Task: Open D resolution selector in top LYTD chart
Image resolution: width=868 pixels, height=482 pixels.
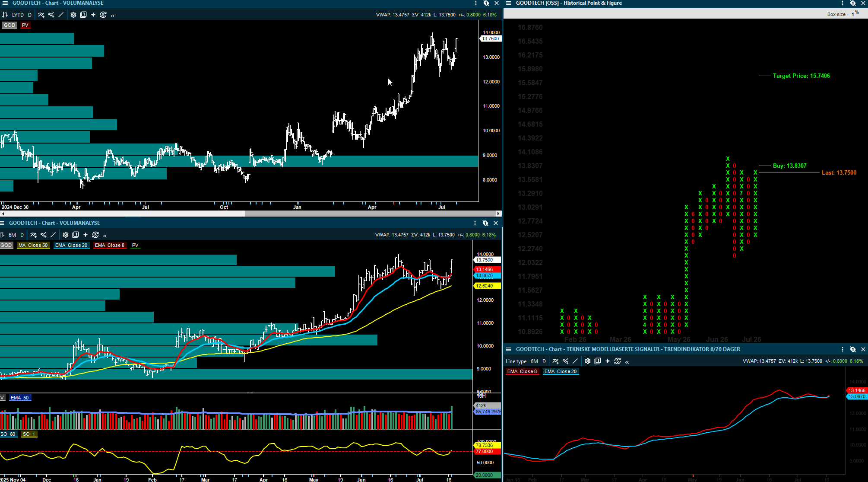Action: (x=30, y=15)
